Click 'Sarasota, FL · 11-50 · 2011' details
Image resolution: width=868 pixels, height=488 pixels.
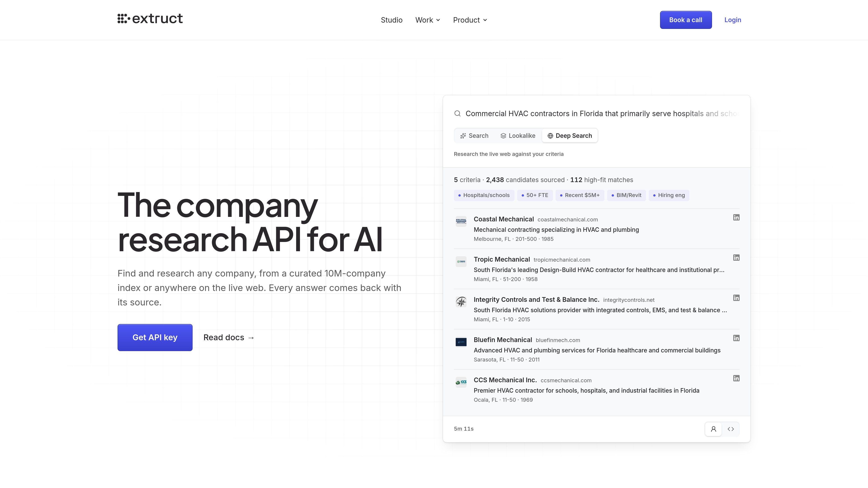pos(506,360)
